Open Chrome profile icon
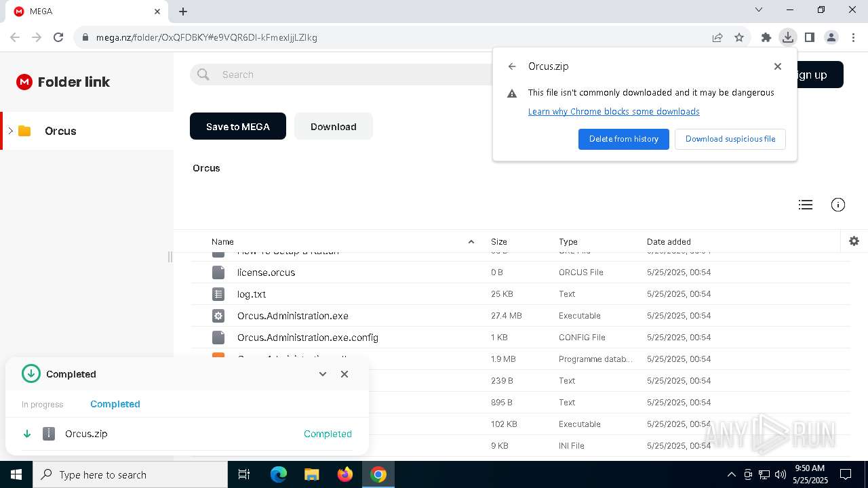This screenshot has width=868, height=488. [831, 37]
